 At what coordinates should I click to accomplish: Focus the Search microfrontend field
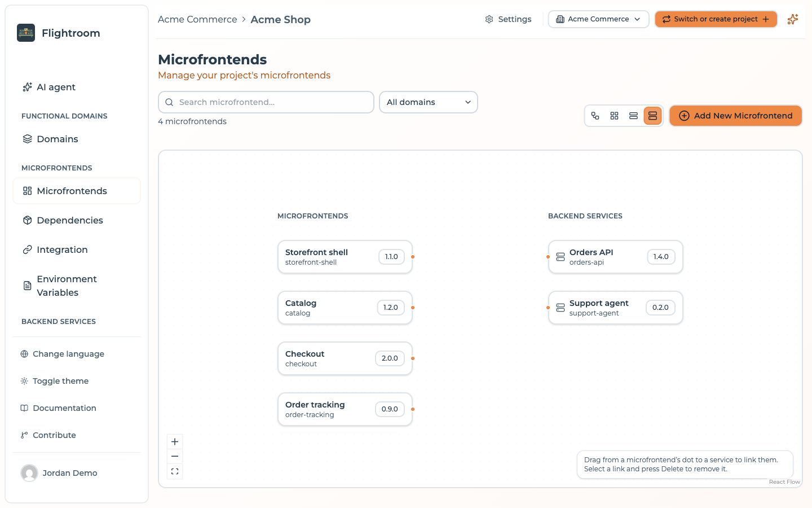(266, 102)
